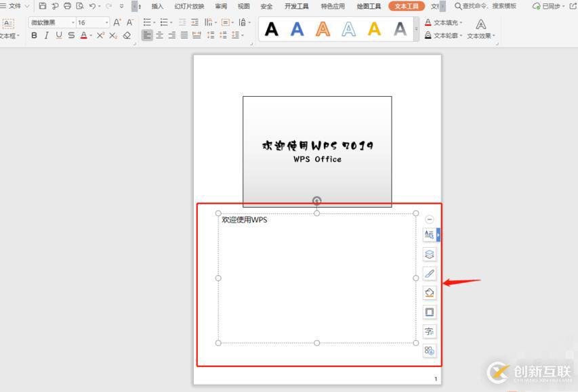Open the numbered list dropdown arrow

tap(171, 23)
